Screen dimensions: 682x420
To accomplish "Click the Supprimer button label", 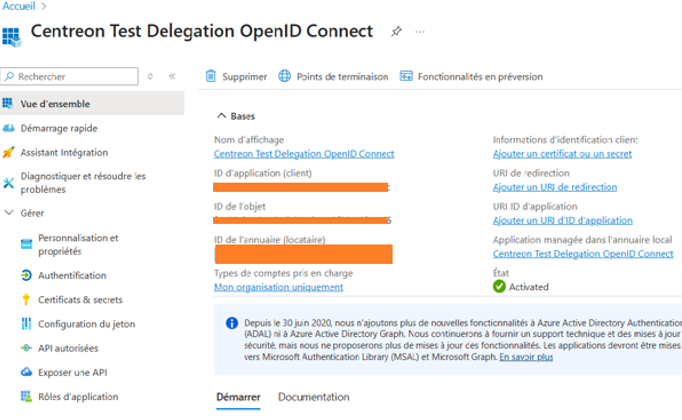I will click(x=244, y=77).
